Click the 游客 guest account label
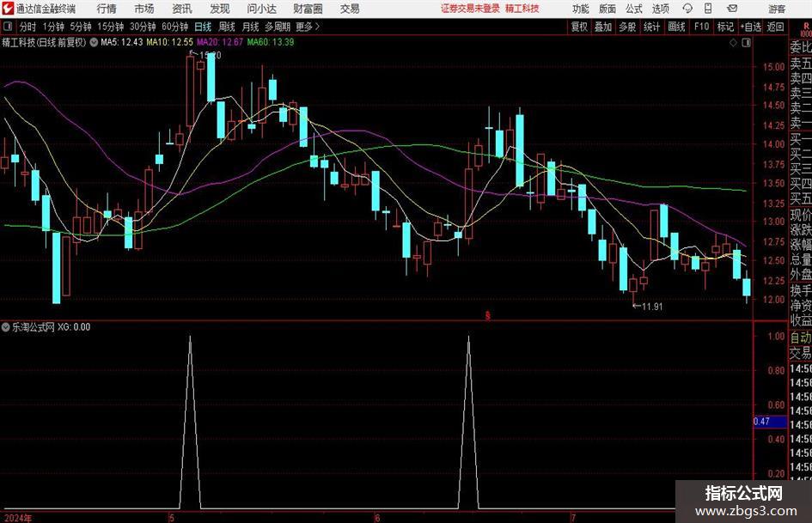The image size is (812, 523). (777, 9)
